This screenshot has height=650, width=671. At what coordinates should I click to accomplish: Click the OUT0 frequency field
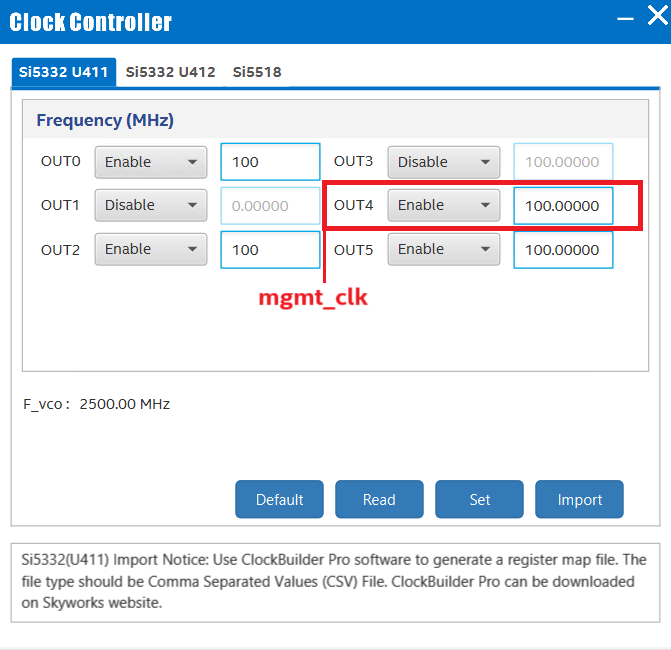(270, 162)
